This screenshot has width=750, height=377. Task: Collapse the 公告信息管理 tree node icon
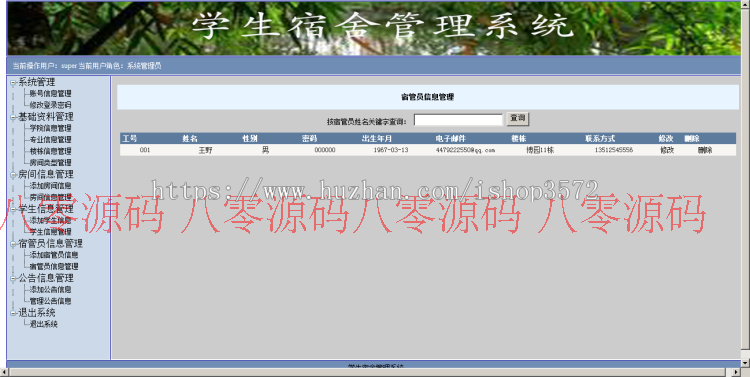[x=13, y=278]
